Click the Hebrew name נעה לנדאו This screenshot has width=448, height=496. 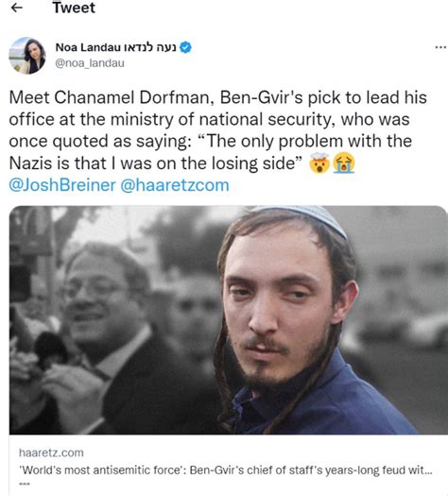tap(149, 47)
